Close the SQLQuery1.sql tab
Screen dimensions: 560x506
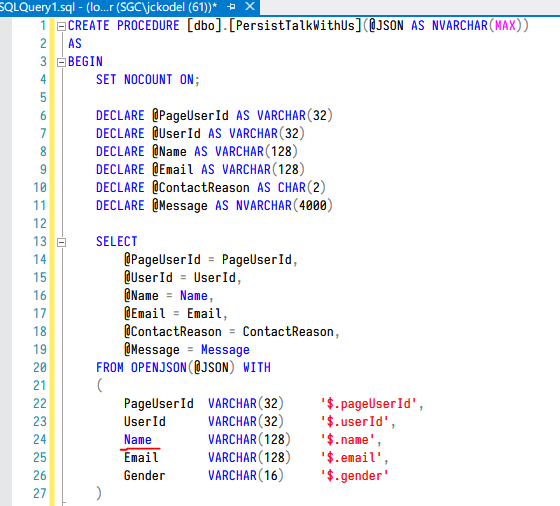[x=250, y=6]
